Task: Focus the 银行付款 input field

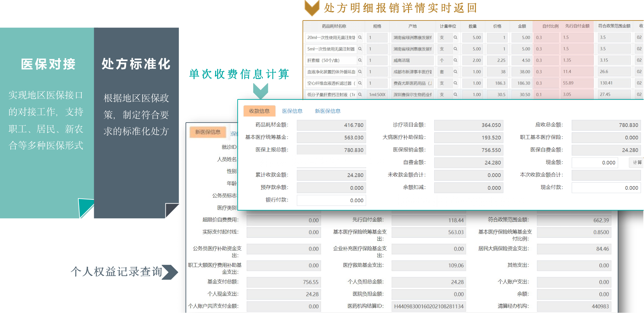Action: (331, 200)
